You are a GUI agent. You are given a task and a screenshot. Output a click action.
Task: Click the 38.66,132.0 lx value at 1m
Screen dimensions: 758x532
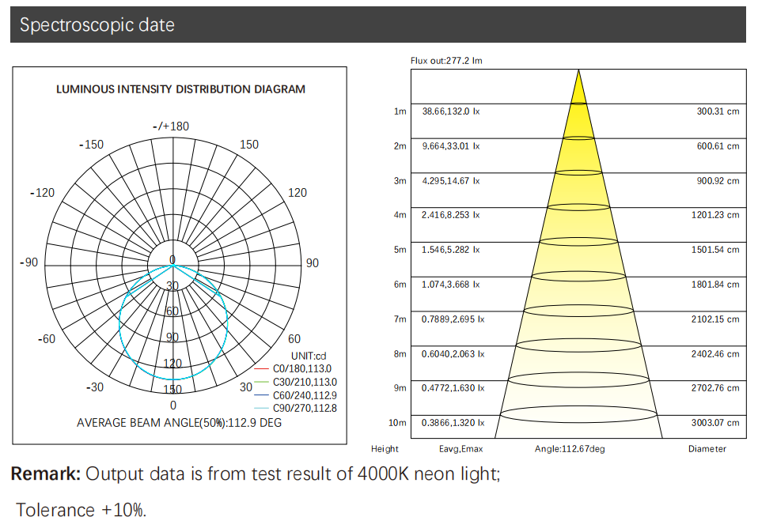tap(451, 111)
